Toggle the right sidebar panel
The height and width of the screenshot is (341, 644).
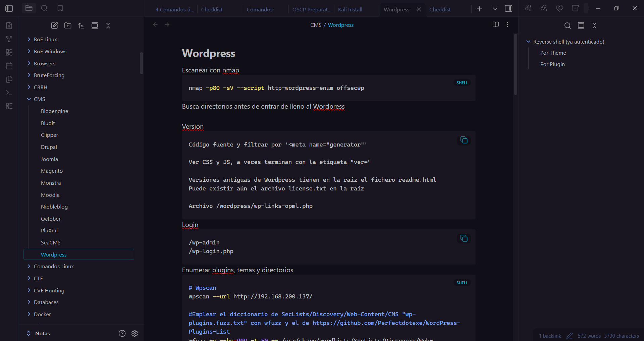pos(508,9)
